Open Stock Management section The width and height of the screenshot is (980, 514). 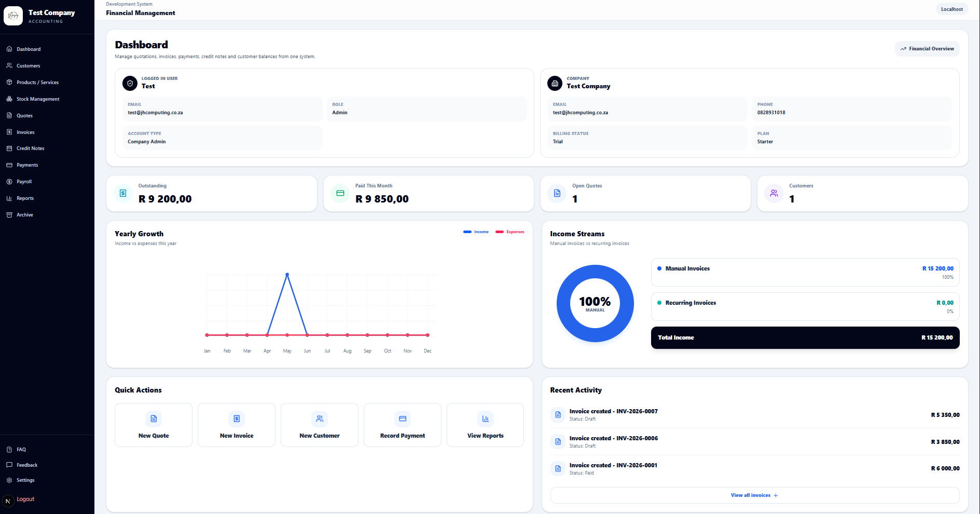[x=38, y=99]
